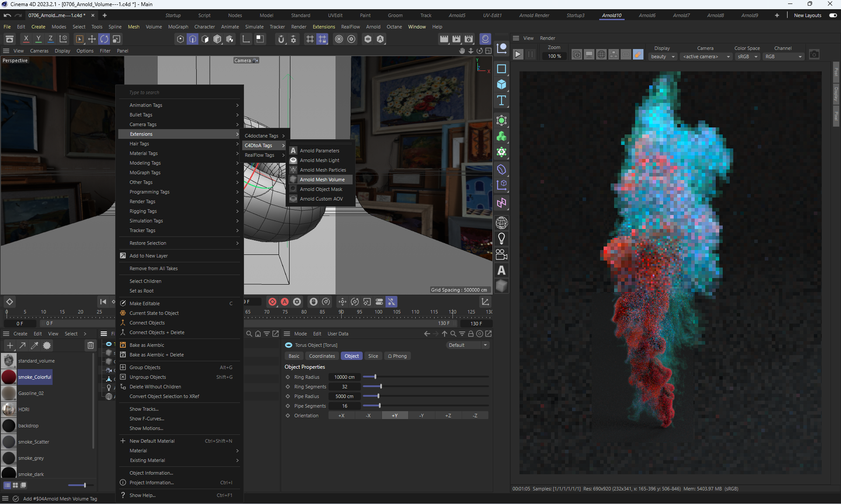Toggle the X axis lock
Viewport: 841px width, 504px height.
click(x=26, y=39)
